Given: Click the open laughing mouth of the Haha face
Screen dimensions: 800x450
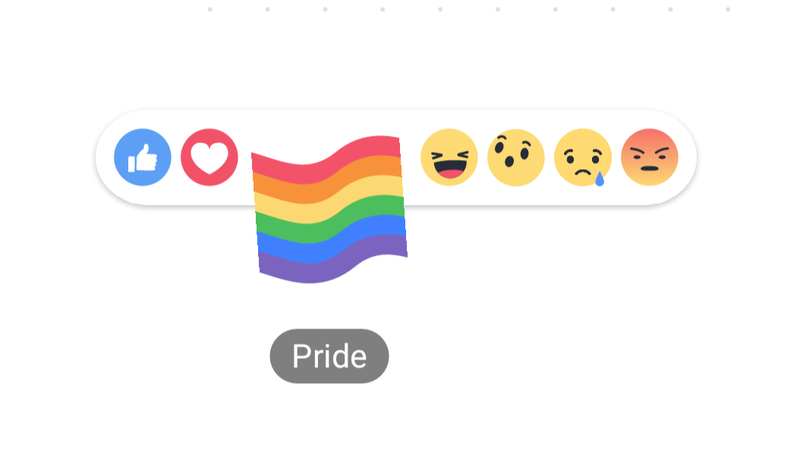Looking at the screenshot, I should pos(449,168).
